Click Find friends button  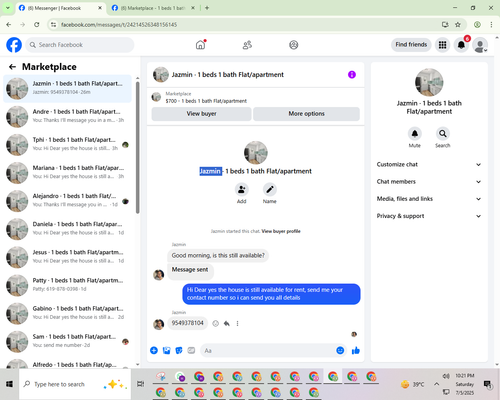point(411,45)
